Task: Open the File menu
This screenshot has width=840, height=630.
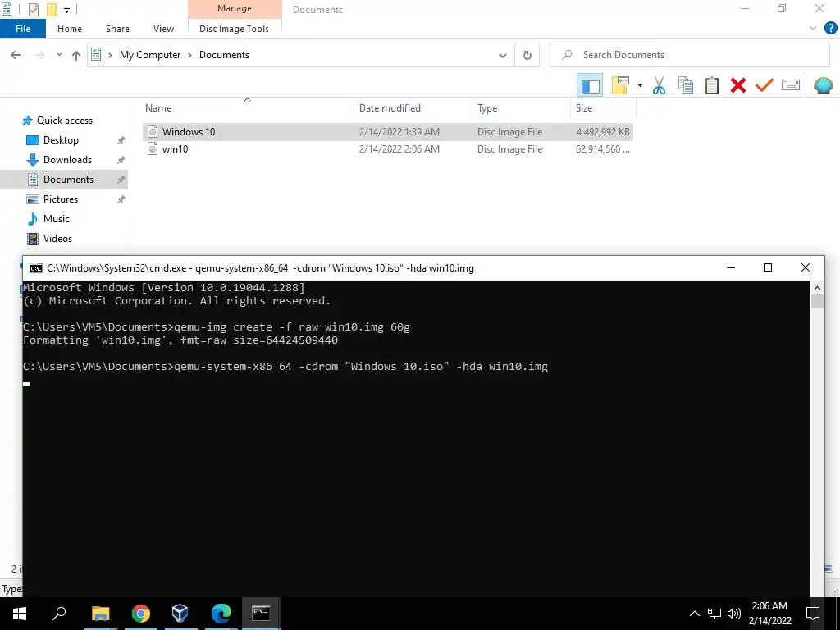Action: pos(23,29)
